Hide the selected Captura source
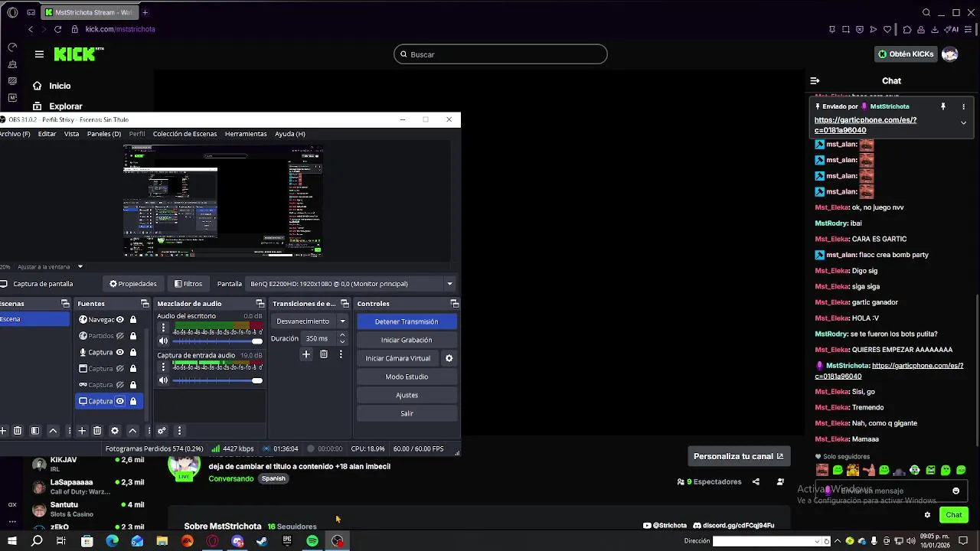The width and height of the screenshot is (980, 551). (119, 401)
